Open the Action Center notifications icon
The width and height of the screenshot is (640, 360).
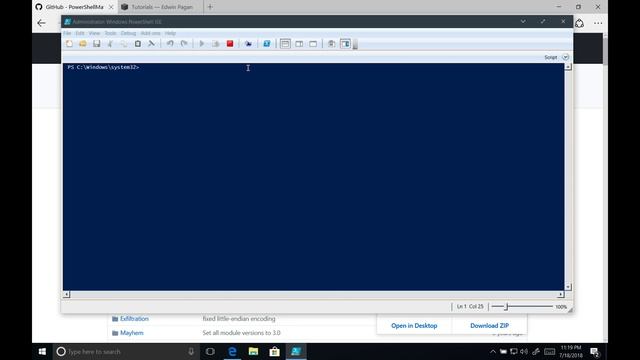[x=595, y=351]
